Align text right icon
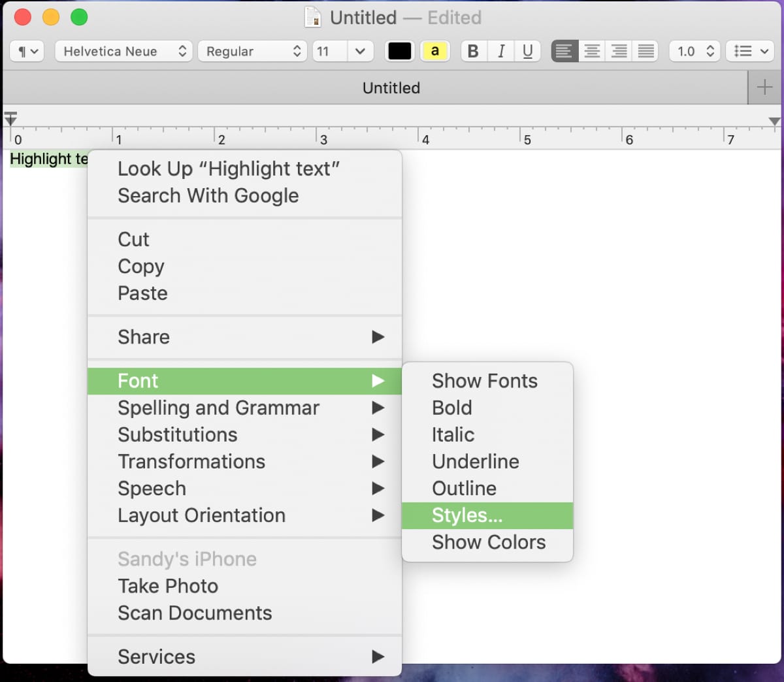The width and height of the screenshot is (784, 682). tap(619, 51)
